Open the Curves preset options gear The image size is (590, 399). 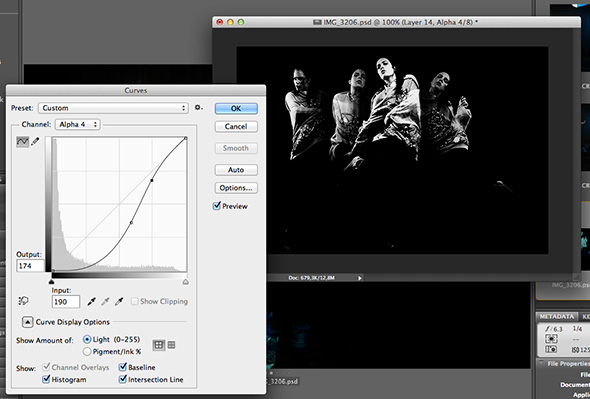[x=199, y=108]
